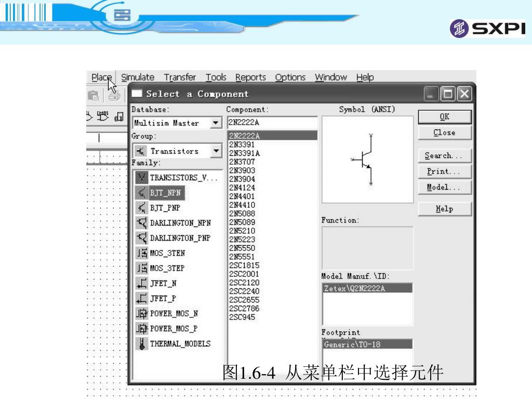532x399 pixels.
Task: Open the Transfer menu
Action: (x=180, y=77)
